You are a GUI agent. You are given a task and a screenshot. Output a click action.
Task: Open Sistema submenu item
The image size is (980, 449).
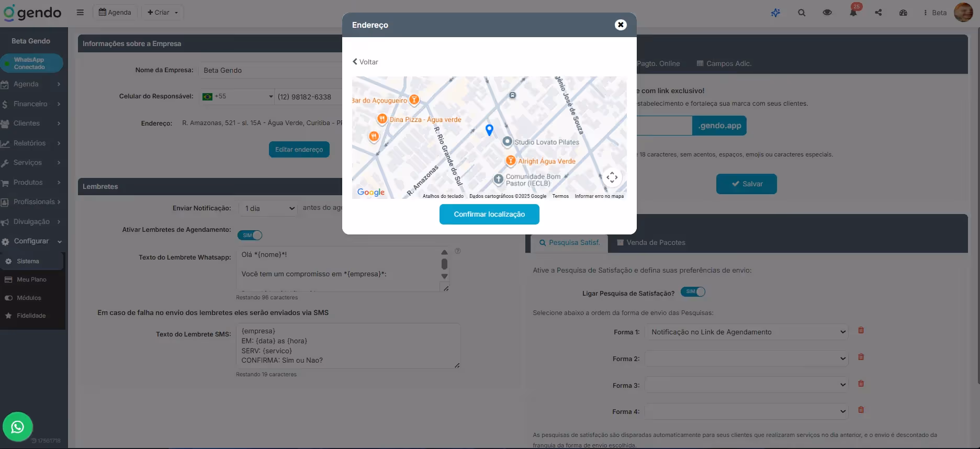(x=31, y=261)
